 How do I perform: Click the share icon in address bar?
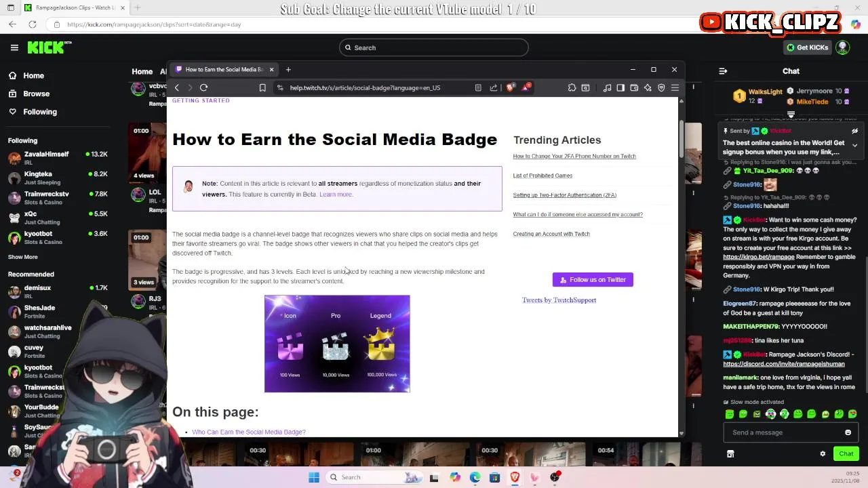pyautogui.click(x=494, y=87)
